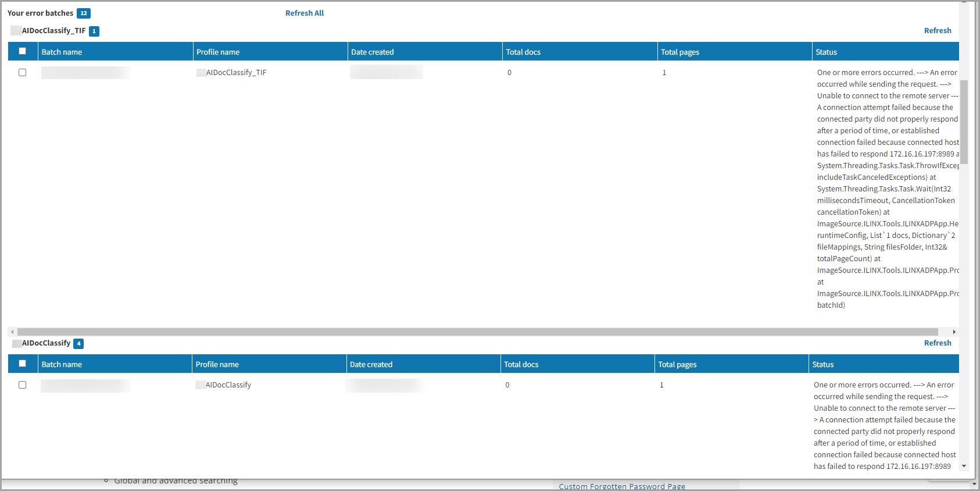Refresh the AIDocClassify batch group
The width and height of the screenshot is (980, 491).
point(937,343)
